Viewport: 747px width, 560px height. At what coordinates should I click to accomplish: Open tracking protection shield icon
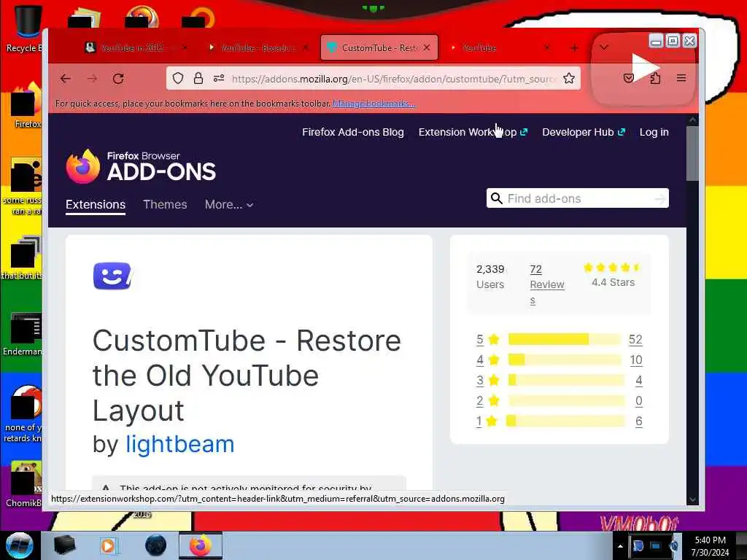[x=178, y=78]
